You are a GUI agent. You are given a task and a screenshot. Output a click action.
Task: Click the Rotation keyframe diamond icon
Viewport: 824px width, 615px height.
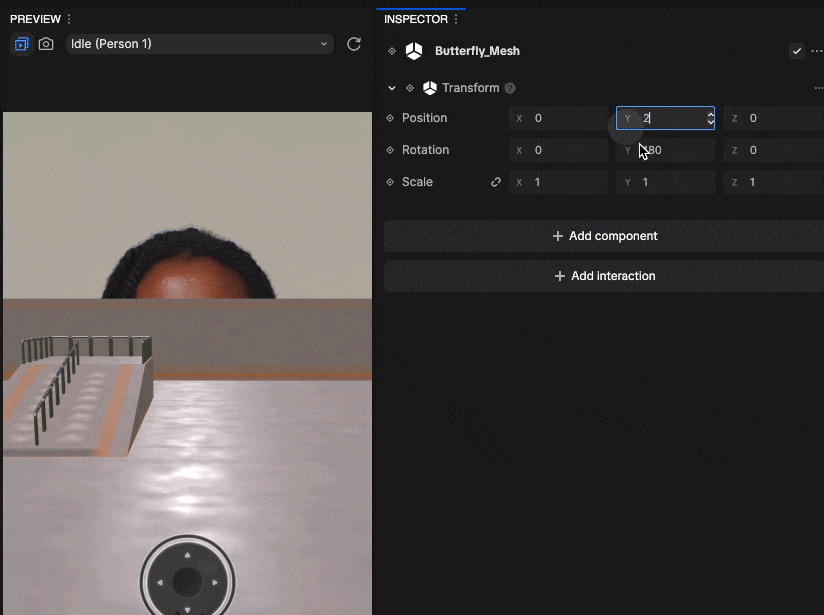pos(391,150)
